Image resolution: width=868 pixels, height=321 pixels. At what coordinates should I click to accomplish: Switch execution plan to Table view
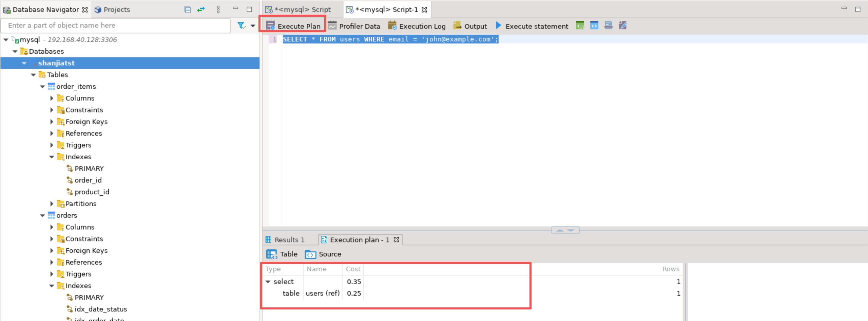coord(282,254)
